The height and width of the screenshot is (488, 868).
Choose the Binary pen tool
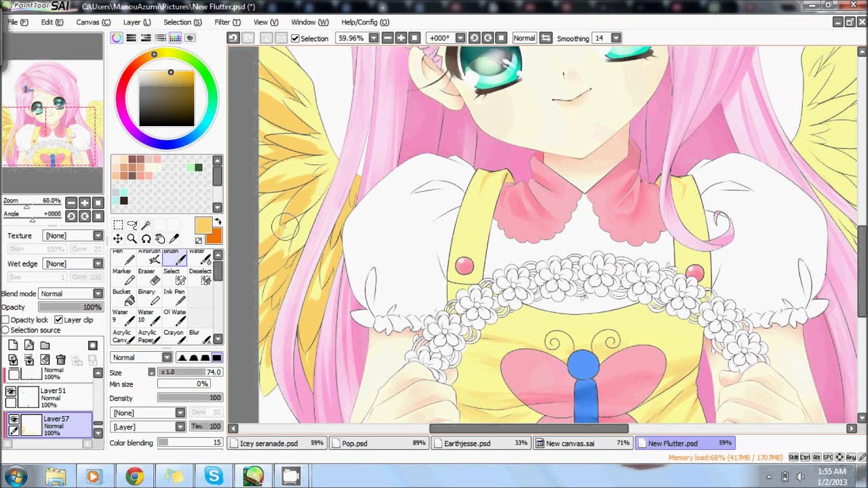pyautogui.click(x=149, y=297)
